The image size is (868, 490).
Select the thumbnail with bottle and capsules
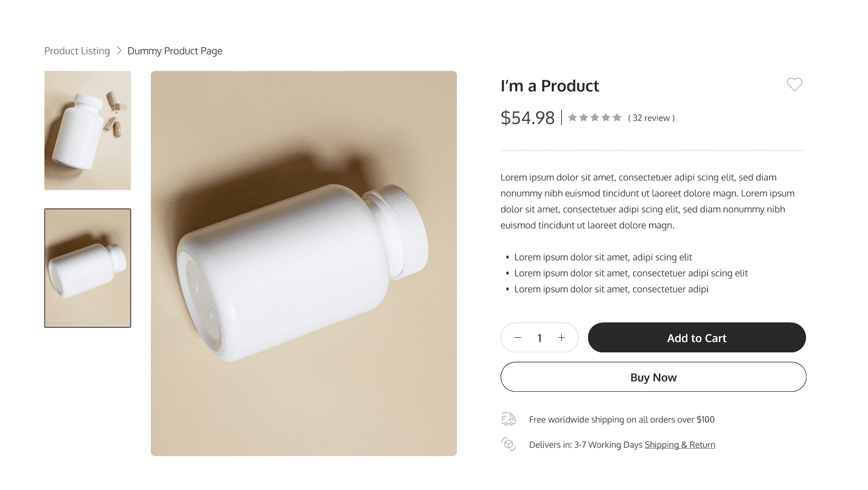coord(88,130)
